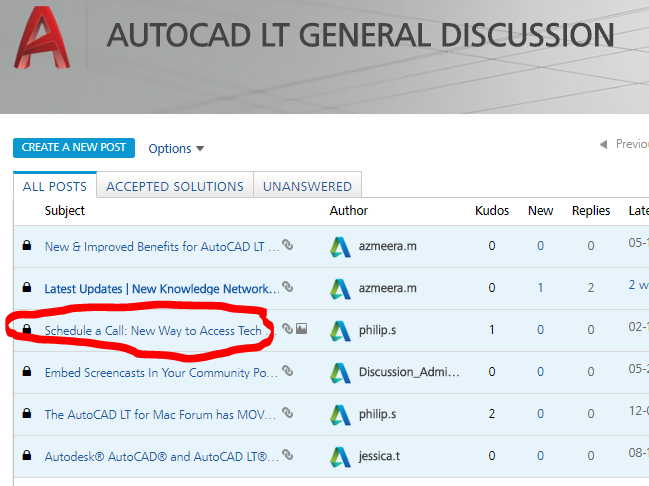This screenshot has width=649, height=486.
Task: Click the New column header
Action: [x=541, y=210]
